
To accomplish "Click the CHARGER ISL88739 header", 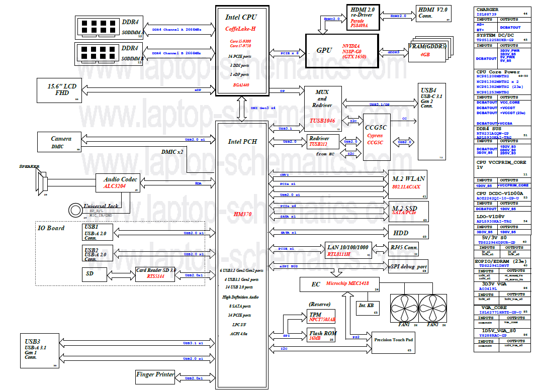I will [502, 12].
